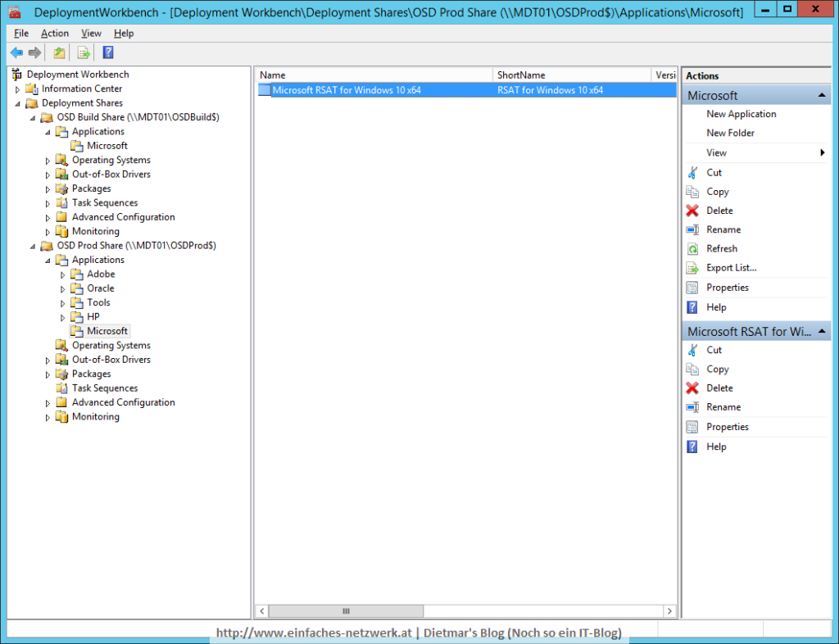
Task: Select Task Sequences under OSD Prod Share
Action: pos(105,388)
